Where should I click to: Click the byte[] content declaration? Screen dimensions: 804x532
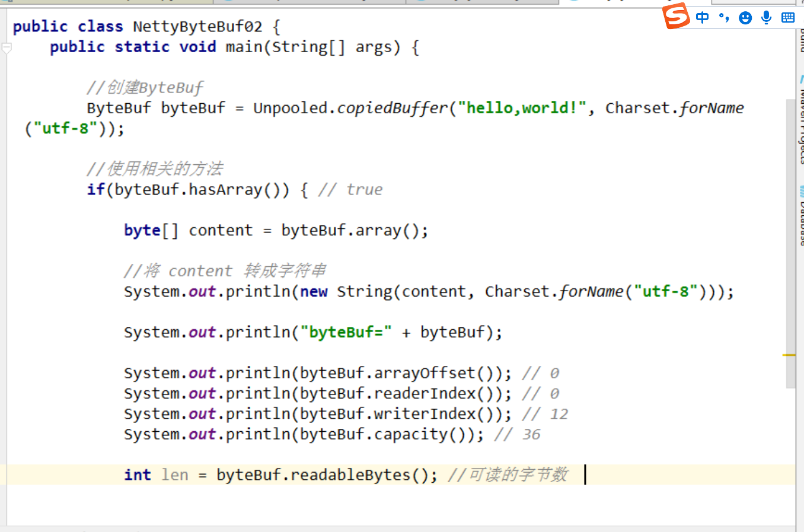(188, 230)
